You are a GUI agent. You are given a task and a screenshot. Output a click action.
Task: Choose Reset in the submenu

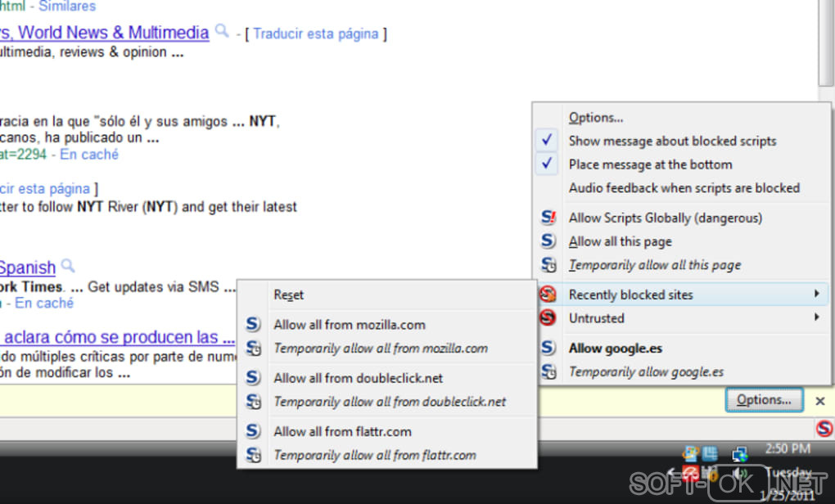click(387, 295)
